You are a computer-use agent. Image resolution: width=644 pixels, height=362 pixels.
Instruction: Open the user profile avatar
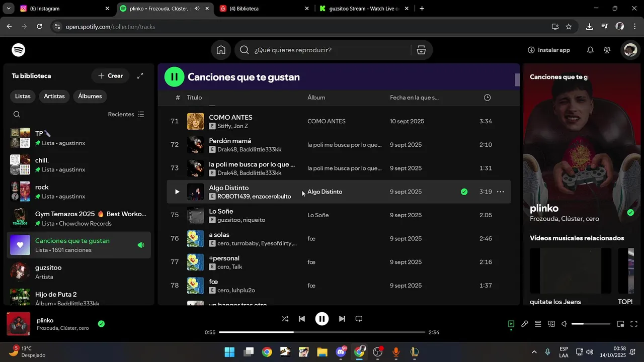[x=630, y=50]
